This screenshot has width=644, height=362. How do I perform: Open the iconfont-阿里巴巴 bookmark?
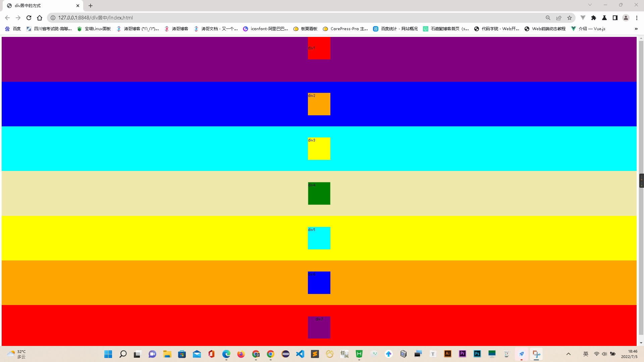tap(266, 29)
